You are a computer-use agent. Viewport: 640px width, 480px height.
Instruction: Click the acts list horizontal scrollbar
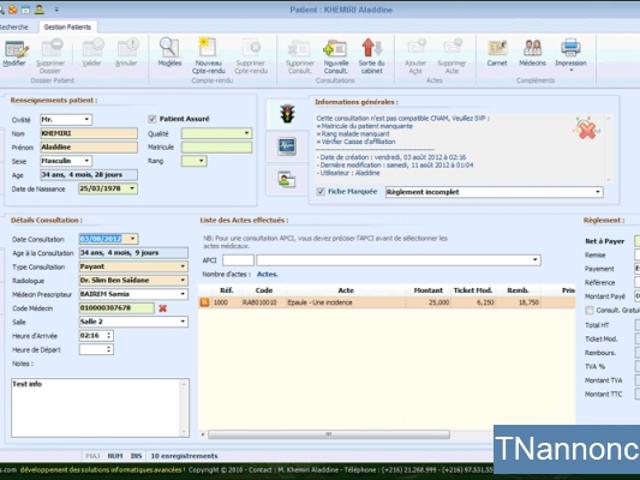pos(329,435)
